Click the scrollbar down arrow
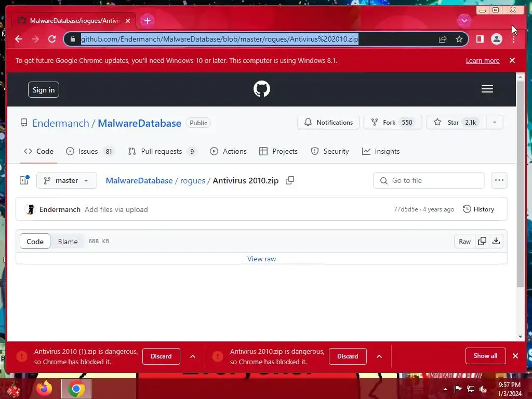This screenshot has height=399, width=532. (x=520, y=337)
